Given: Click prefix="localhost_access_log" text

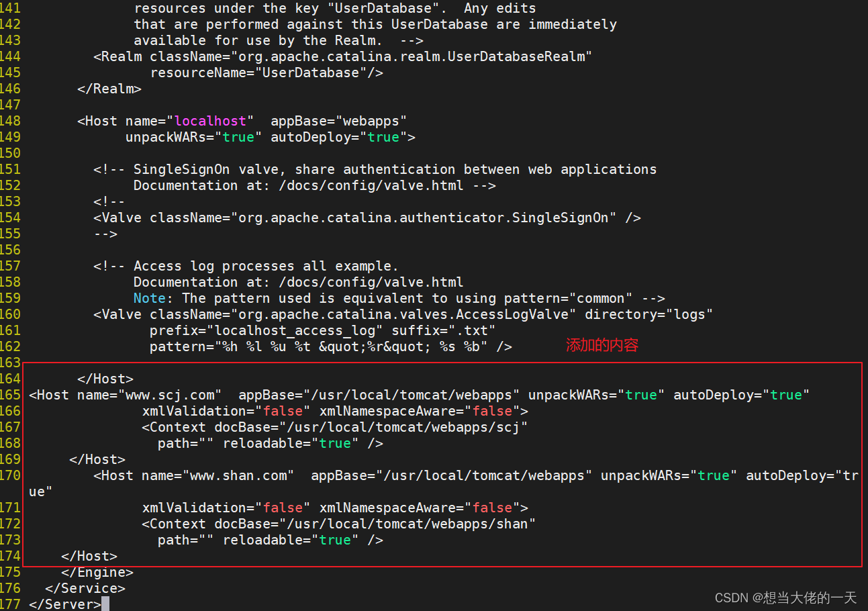Looking at the screenshot, I should (267, 330).
